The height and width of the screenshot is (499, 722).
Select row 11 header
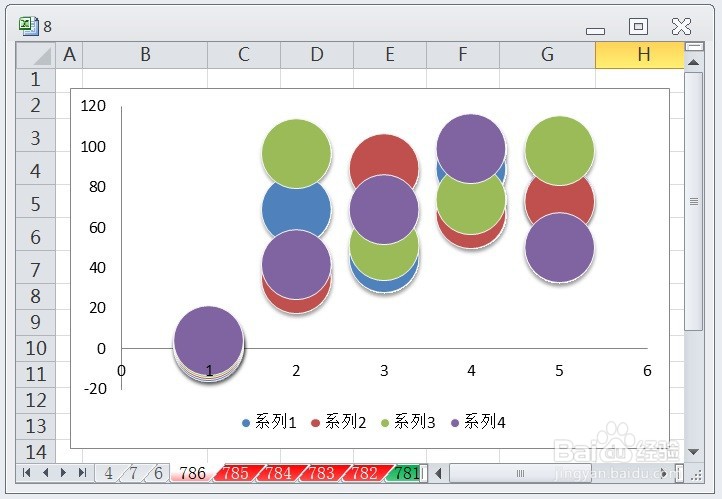click(35, 374)
